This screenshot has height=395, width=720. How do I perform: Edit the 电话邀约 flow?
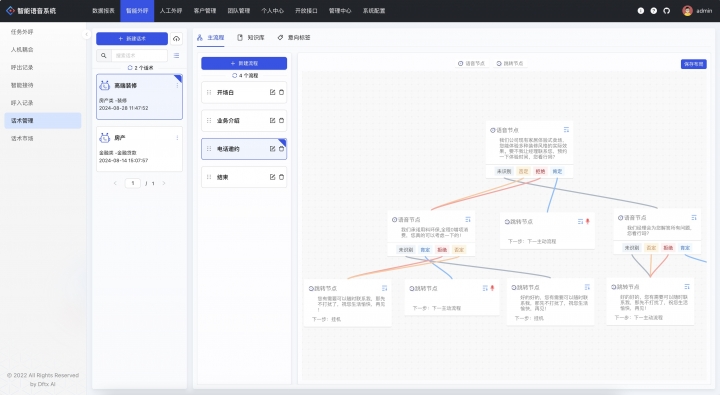click(x=272, y=149)
